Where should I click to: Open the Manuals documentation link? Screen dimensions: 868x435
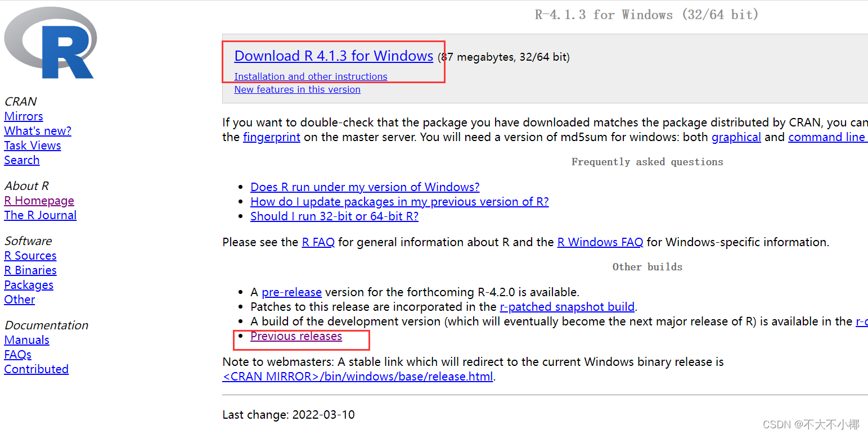pyautogui.click(x=27, y=340)
